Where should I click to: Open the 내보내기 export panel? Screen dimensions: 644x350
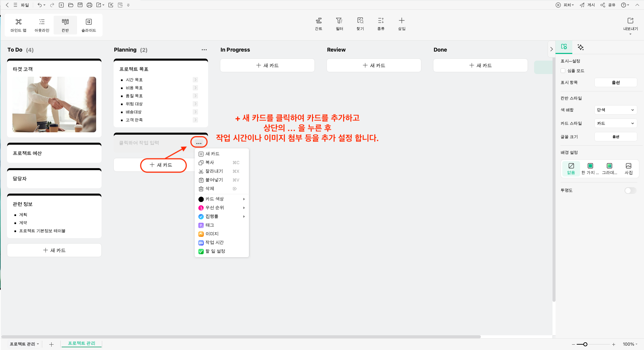tap(631, 24)
